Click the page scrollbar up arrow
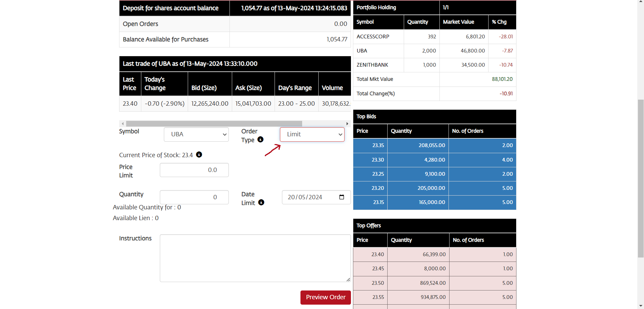The image size is (644, 309). point(641,2)
